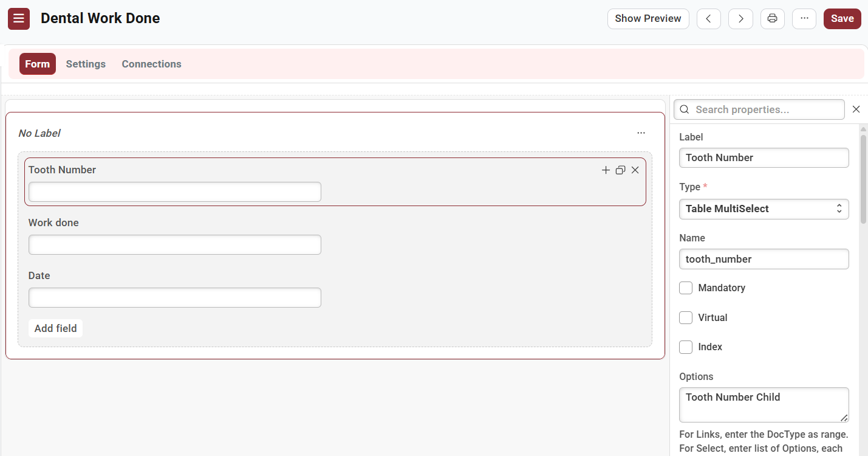Image resolution: width=868 pixels, height=456 pixels.
Task: Edit the Label field Tooth Number
Action: [x=764, y=157]
